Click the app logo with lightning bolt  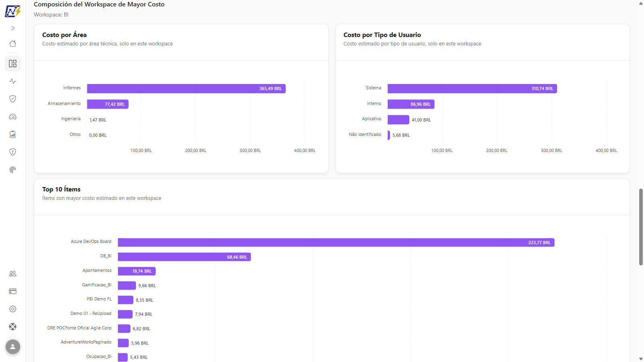point(13,11)
